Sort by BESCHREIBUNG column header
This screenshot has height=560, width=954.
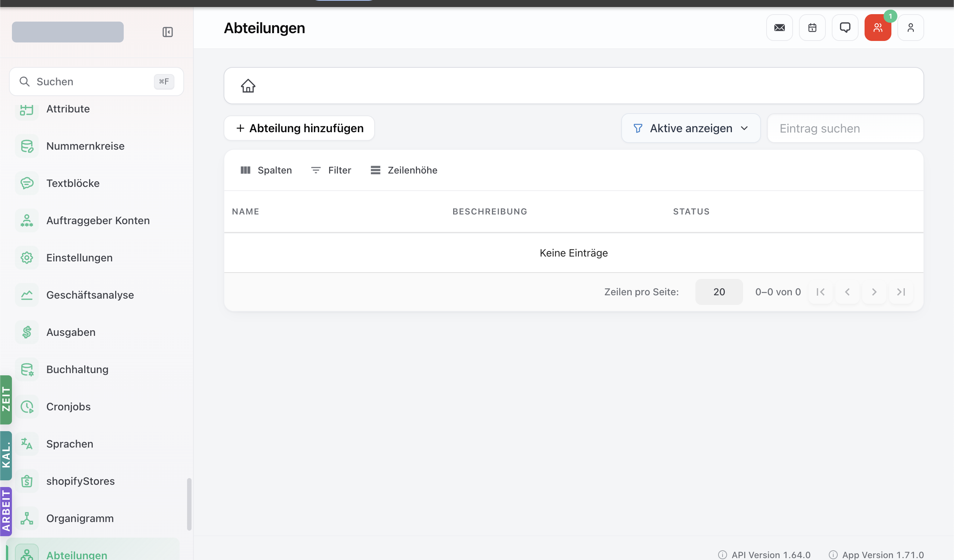pyautogui.click(x=490, y=211)
